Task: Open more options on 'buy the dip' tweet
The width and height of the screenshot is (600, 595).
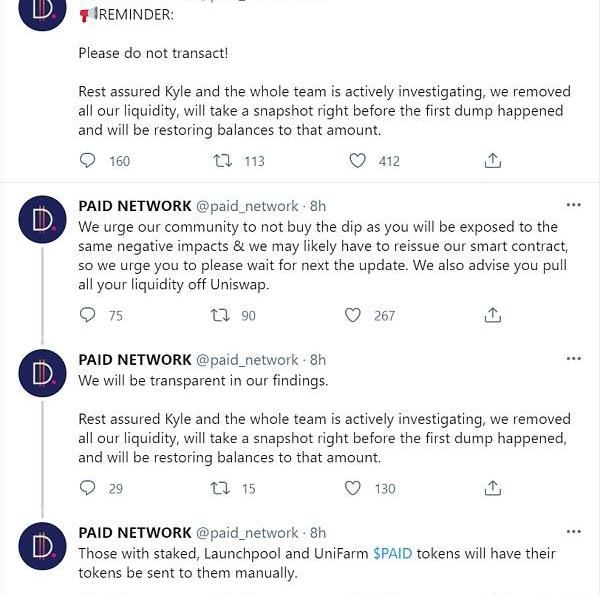Action: pyautogui.click(x=573, y=205)
